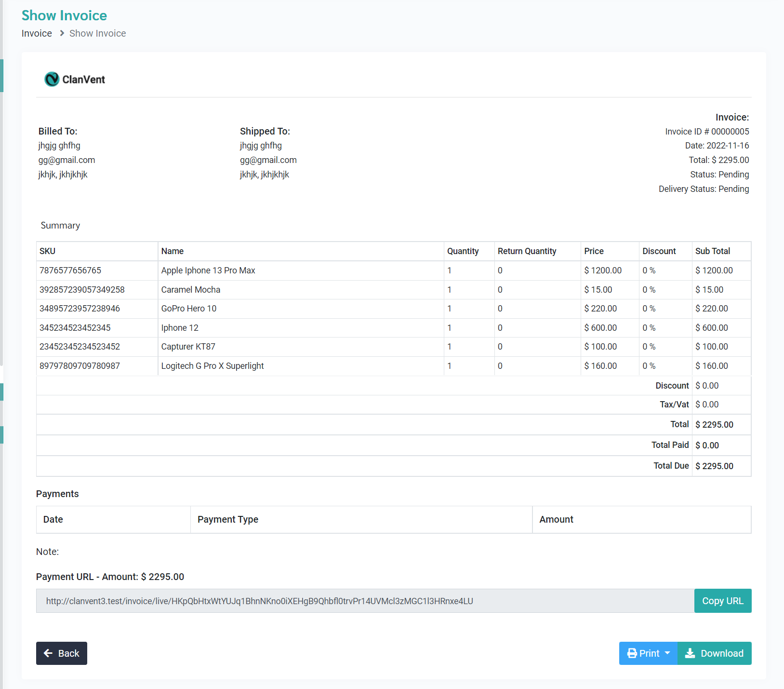The width and height of the screenshot is (784, 689).
Task: Click the Amount header in Payments table
Action: point(556,519)
